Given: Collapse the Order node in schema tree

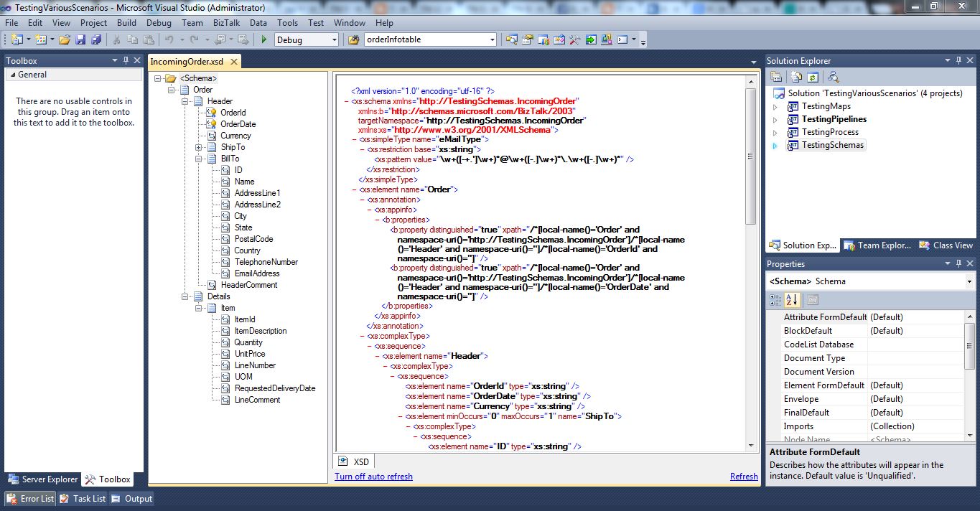Looking at the screenshot, I should 171,90.
